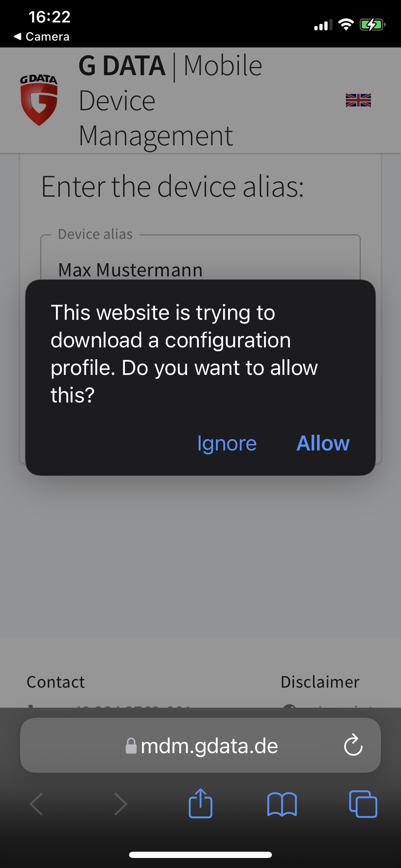401x868 pixels.
Task: Tap the G DATA shield logo
Action: (x=39, y=100)
